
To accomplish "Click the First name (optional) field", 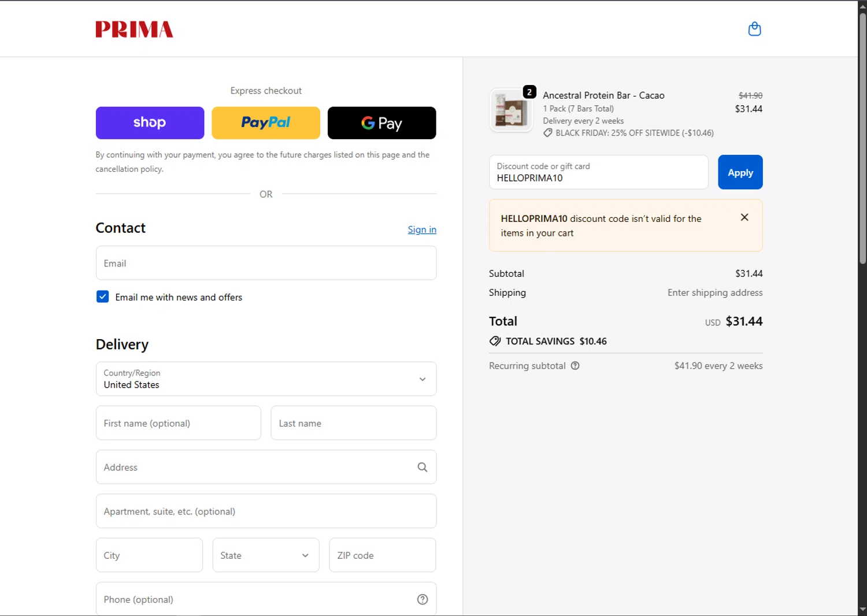I will pos(178,423).
